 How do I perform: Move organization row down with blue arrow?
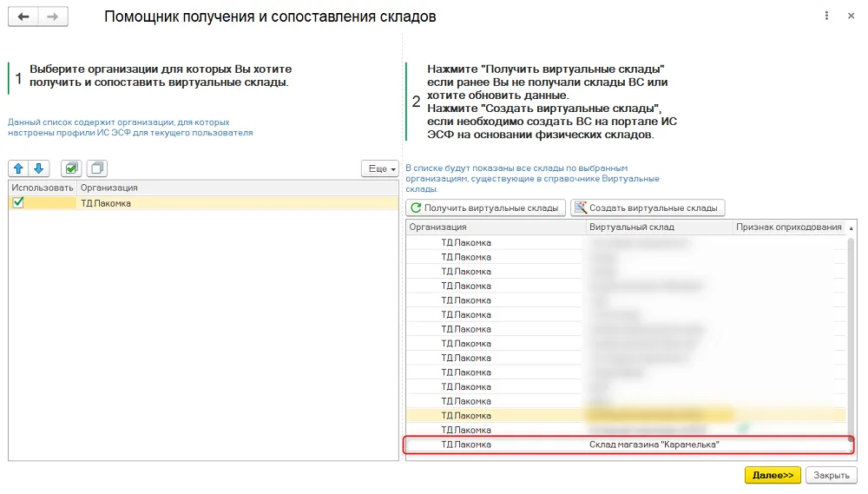click(x=39, y=168)
